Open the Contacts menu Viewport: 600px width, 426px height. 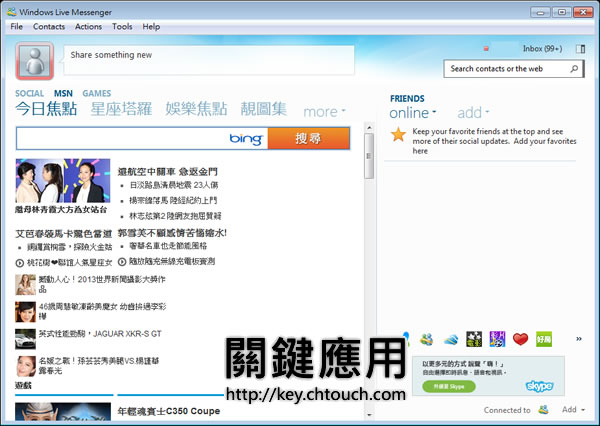(x=49, y=26)
